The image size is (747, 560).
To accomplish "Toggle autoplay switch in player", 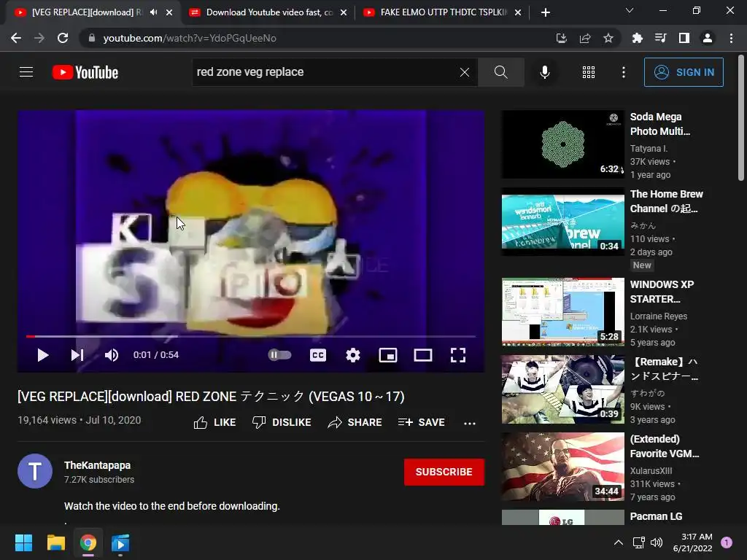I will tap(279, 355).
